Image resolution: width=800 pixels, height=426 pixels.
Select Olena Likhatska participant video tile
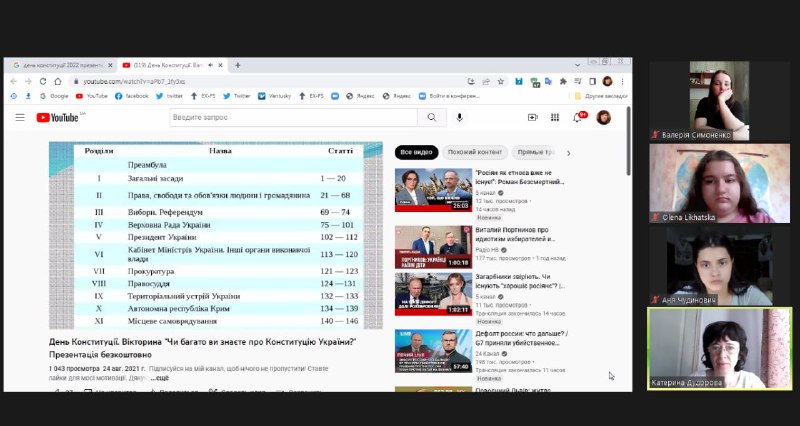(x=719, y=183)
